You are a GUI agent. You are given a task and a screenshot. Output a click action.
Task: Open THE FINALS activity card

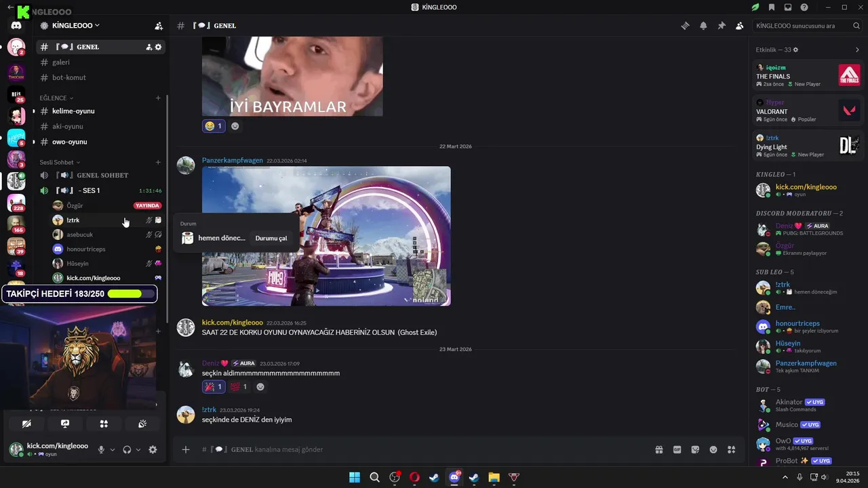pos(808,75)
